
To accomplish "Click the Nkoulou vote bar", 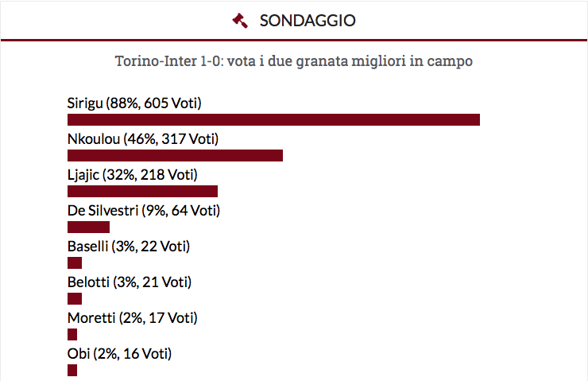I will coord(176,155).
